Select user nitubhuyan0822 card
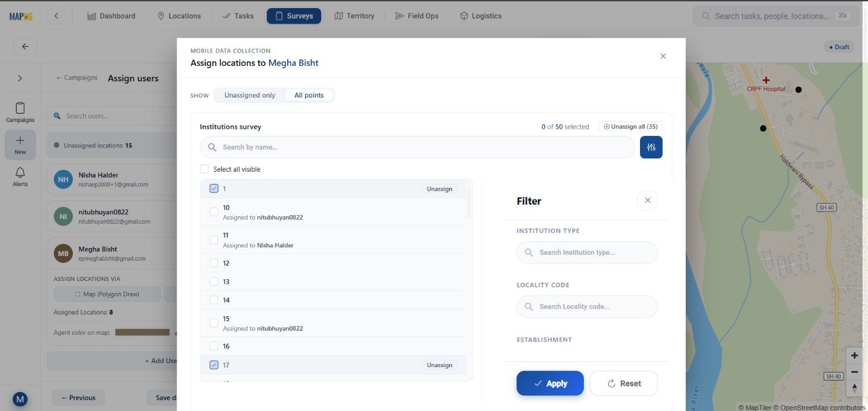Screen dimensions: 868x411 pos(113,216)
